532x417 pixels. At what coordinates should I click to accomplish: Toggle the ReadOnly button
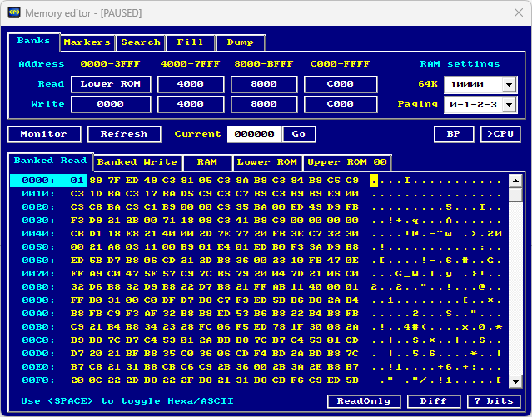(364, 401)
